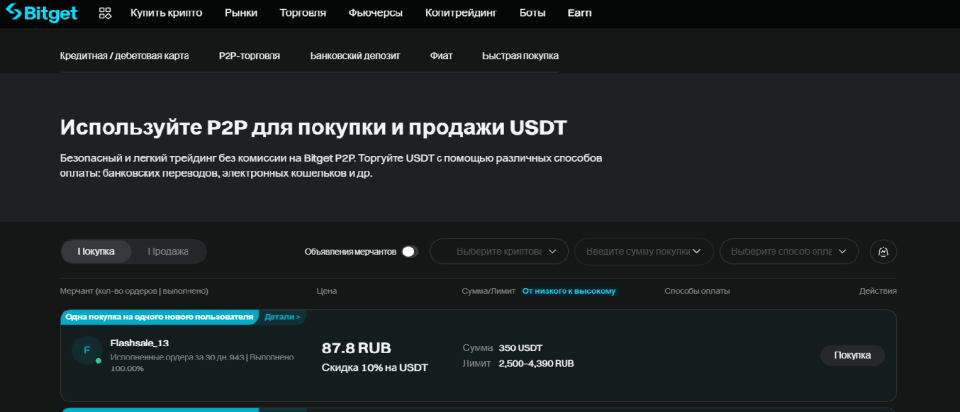This screenshot has height=412, width=960.
Task: Click the Цена column header
Action: 326,291
